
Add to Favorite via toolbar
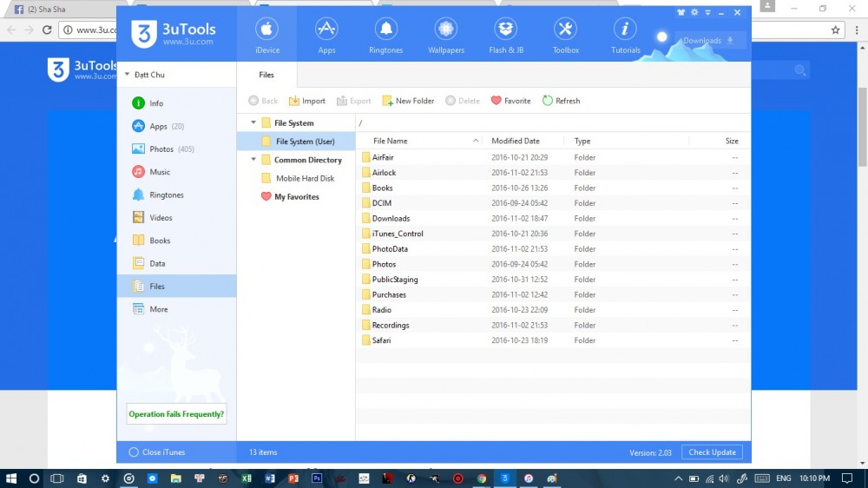[x=511, y=101]
